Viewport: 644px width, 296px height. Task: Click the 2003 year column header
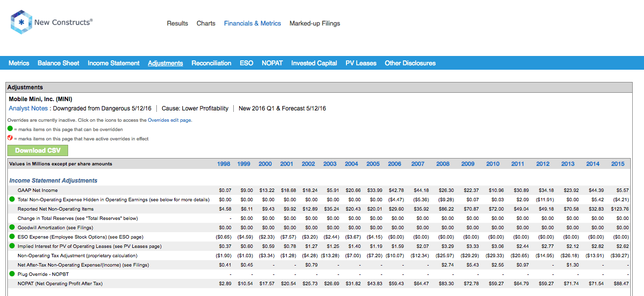(330, 164)
